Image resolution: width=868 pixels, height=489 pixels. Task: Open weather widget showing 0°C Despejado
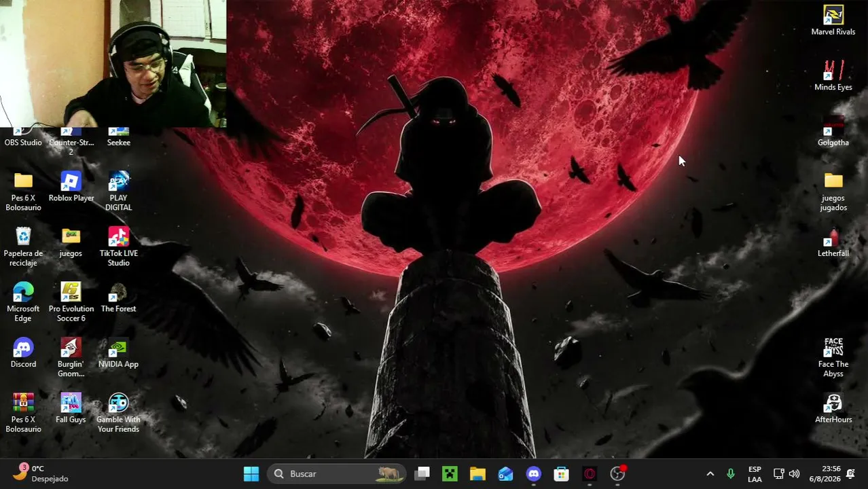pyautogui.click(x=42, y=473)
